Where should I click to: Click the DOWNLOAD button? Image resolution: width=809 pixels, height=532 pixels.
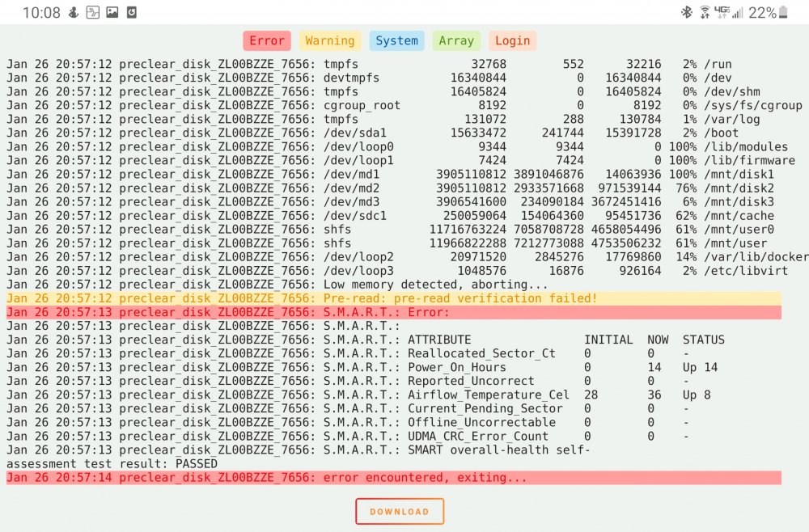click(400, 511)
